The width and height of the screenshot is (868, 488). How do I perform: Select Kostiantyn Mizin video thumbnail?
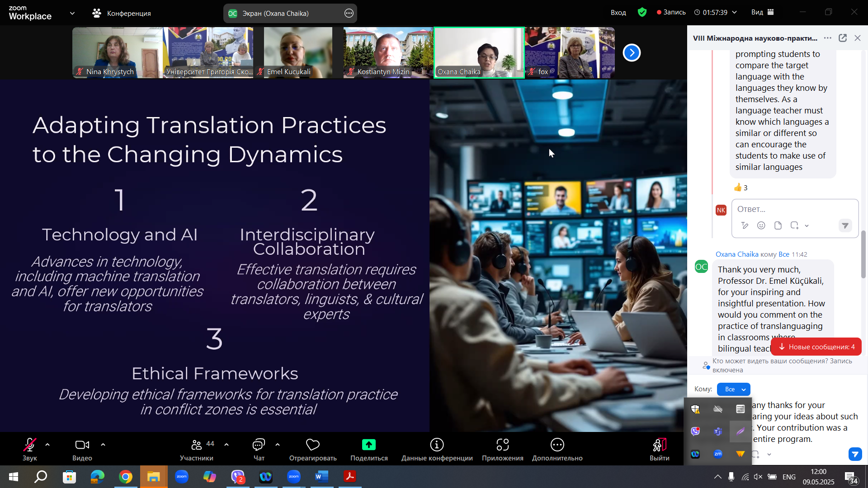tap(388, 52)
